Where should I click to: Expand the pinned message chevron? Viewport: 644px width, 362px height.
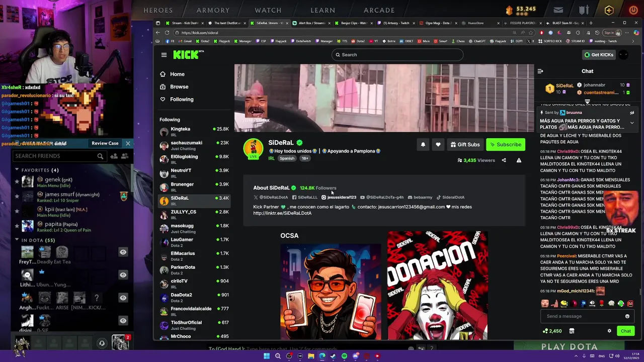click(x=632, y=123)
